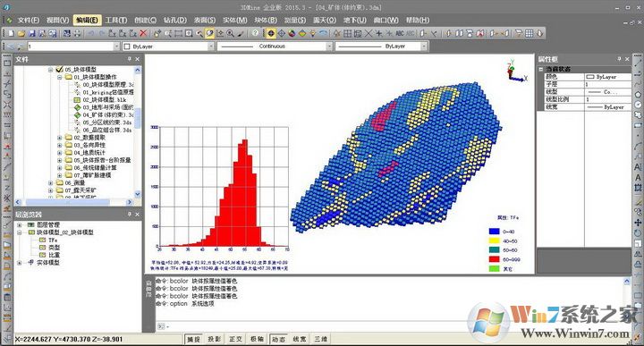The height and width of the screenshot is (346, 644).
Task: Click the grid table icon in toolbar
Action: (529, 33)
